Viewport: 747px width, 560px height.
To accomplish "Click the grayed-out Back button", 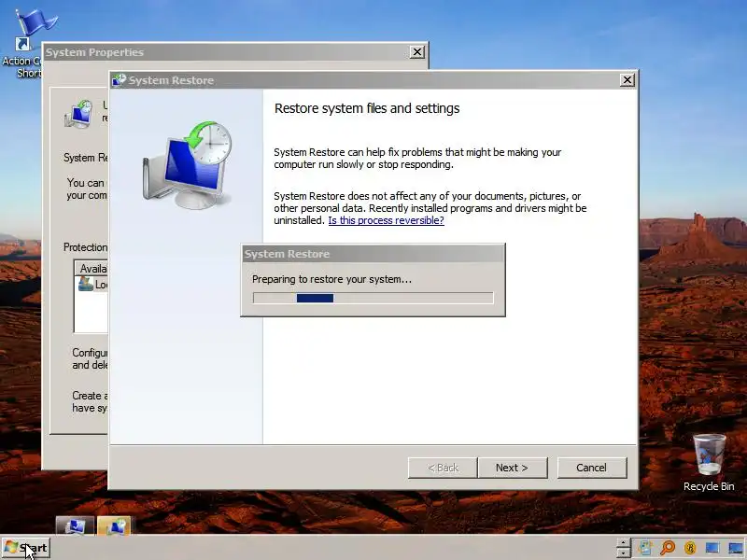I will click(x=443, y=468).
